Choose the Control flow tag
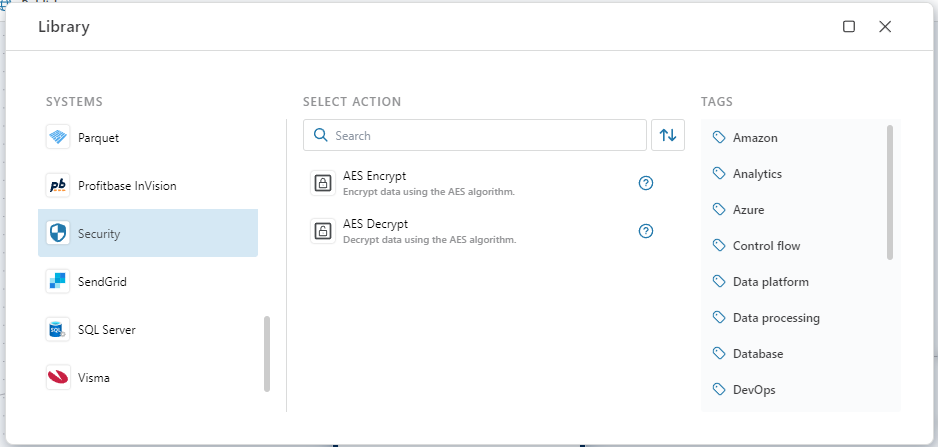Viewport: 938px width, 447px height. coord(766,246)
